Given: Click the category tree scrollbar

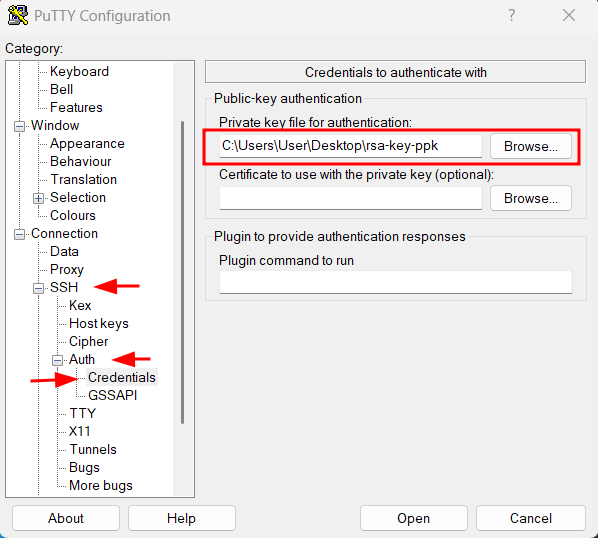Looking at the screenshot, I should (x=182, y=272).
